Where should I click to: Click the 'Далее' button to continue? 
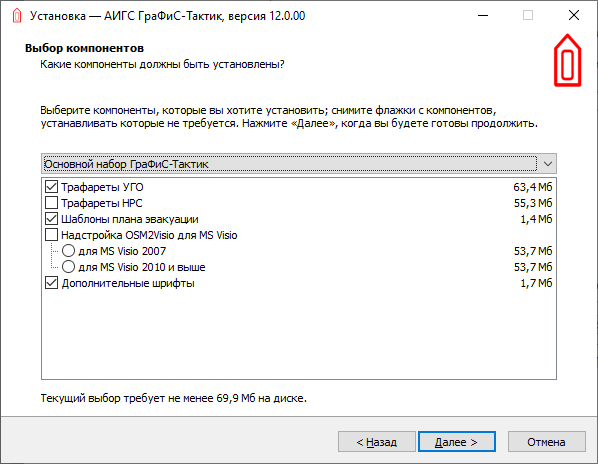pyautogui.click(x=457, y=442)
